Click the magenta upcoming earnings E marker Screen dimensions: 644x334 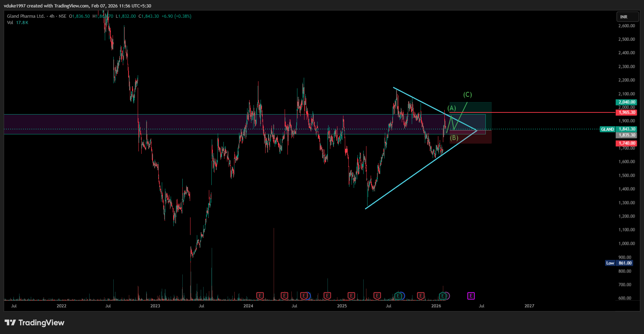(471, 296)
